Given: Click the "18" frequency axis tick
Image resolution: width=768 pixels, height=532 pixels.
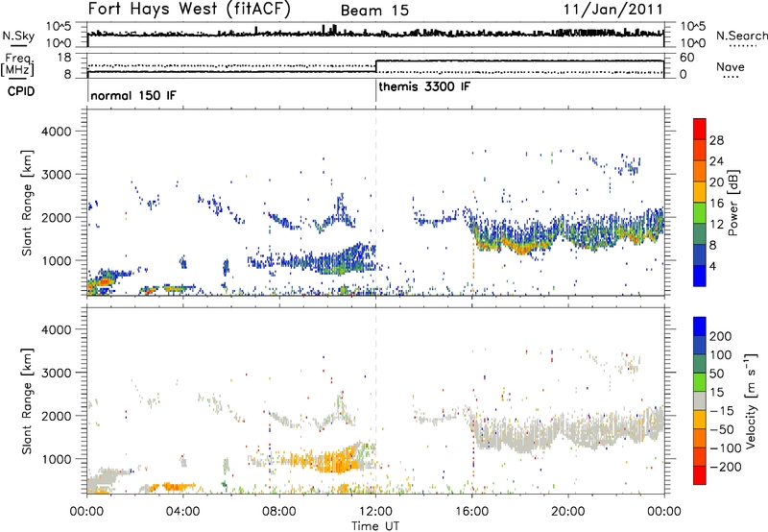Looking at the screenshot, I should click(x=64, y=58).
